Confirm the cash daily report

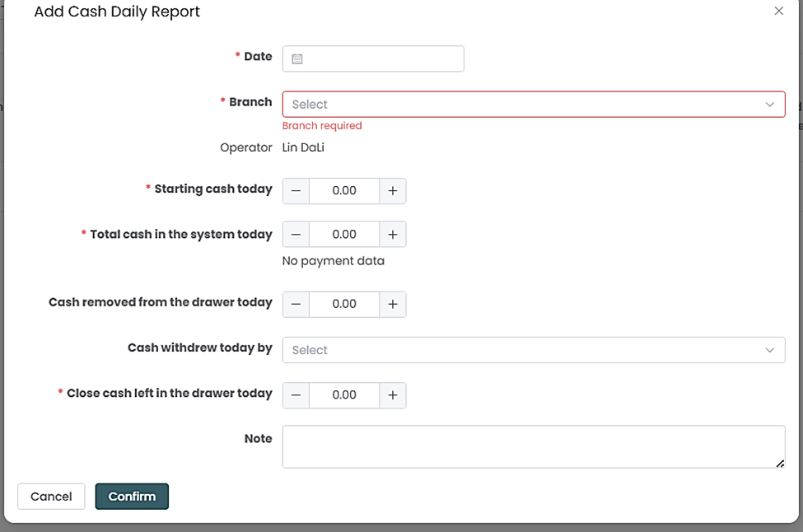[x=132, y=497]
